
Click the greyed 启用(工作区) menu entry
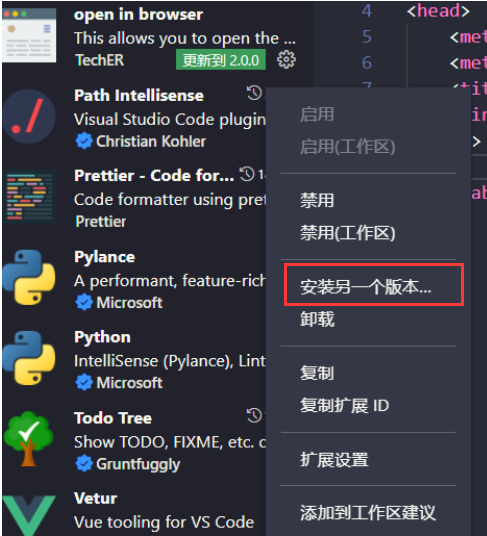[348, 147]
